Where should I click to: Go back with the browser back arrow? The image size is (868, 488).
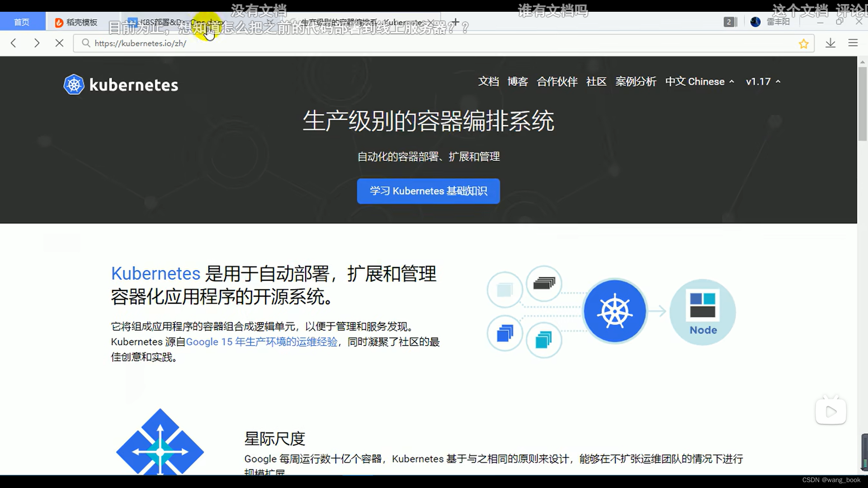pyautogui.click(x=14, y=43)
